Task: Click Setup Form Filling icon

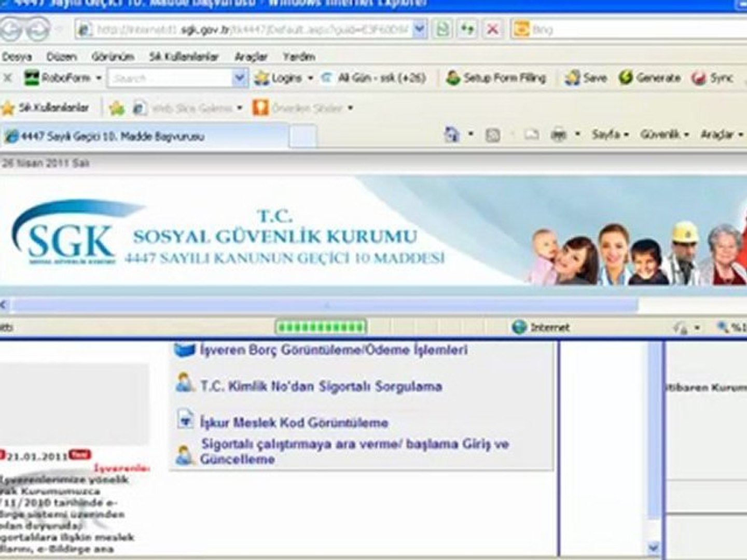Action: point(453,78)
